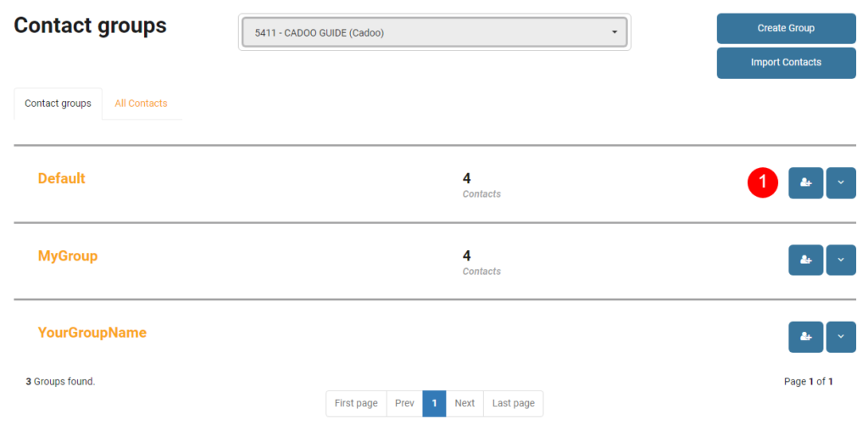Click the Prev pagination button
868x426 pixels.
[404, 403]
